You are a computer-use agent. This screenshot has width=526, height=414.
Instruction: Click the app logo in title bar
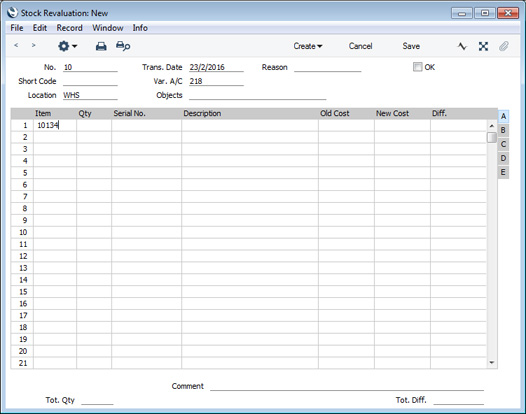click(12, 13)
